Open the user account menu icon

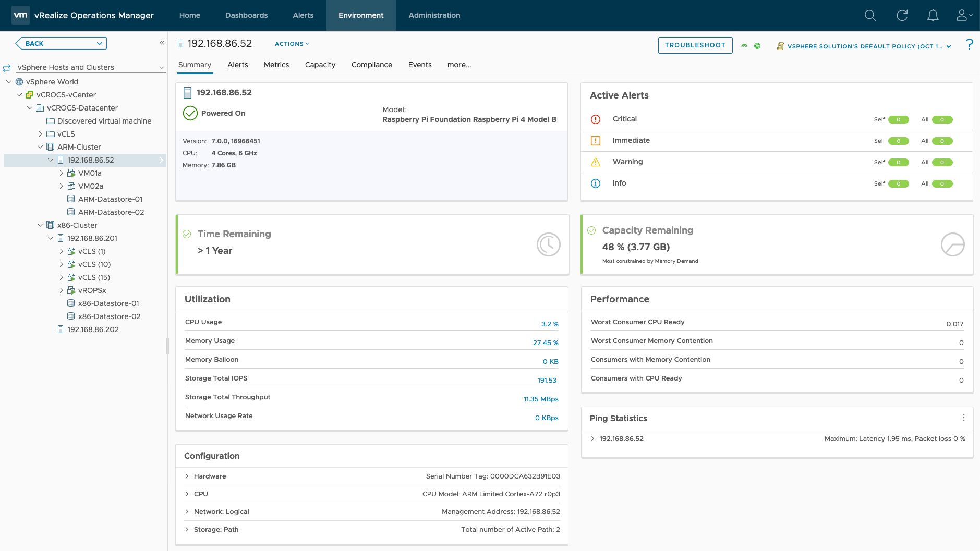click(963, 16)
